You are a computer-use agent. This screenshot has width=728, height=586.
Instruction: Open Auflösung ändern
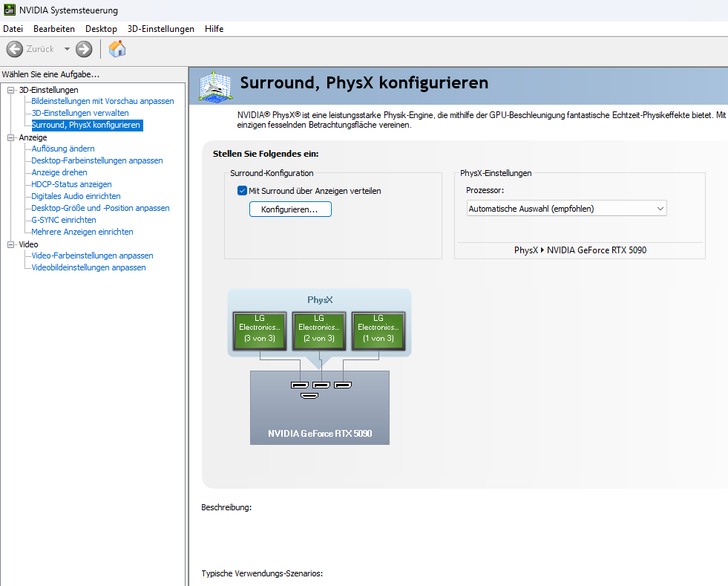pyautogui.click(x=63, y=149)
